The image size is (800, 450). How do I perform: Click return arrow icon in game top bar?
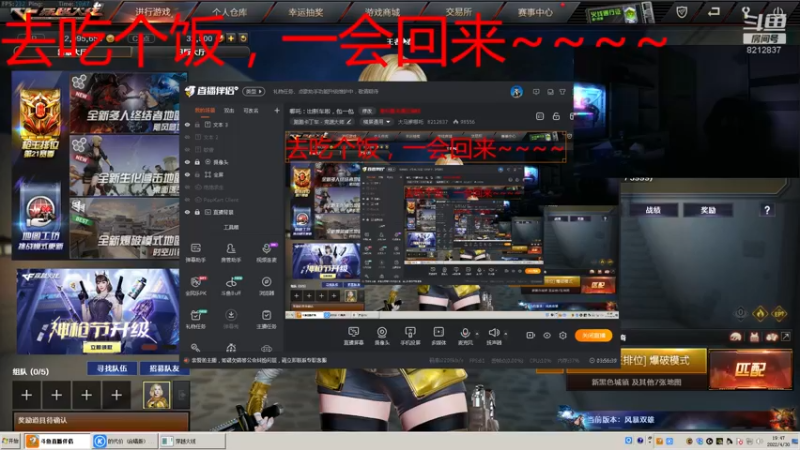click(714, 11)
